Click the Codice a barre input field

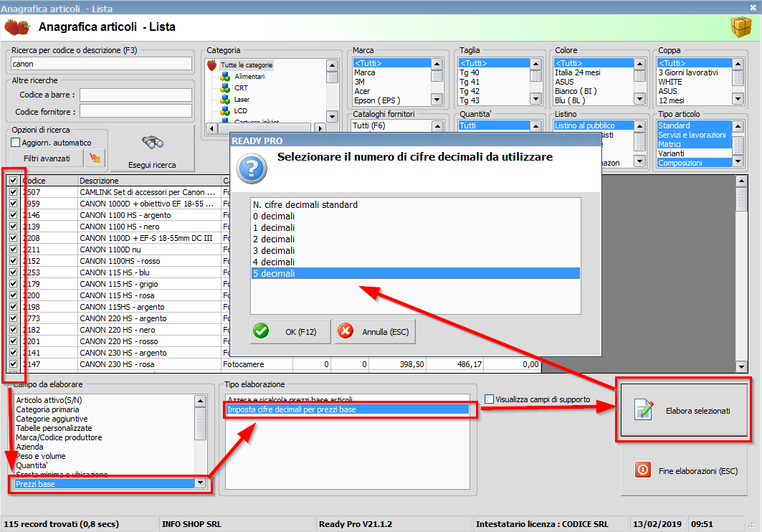pyautogui.click(x=135, y=95)
